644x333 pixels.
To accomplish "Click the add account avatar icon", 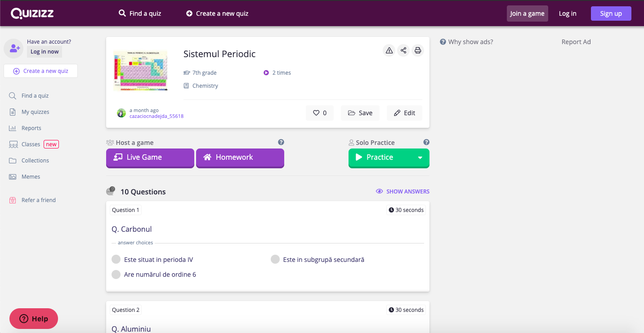I will (x=14, y=49).
